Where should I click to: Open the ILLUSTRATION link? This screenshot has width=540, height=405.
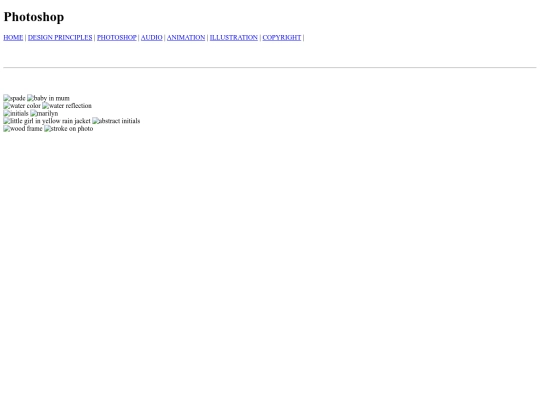pyautogui.click(x=234, y=38)
